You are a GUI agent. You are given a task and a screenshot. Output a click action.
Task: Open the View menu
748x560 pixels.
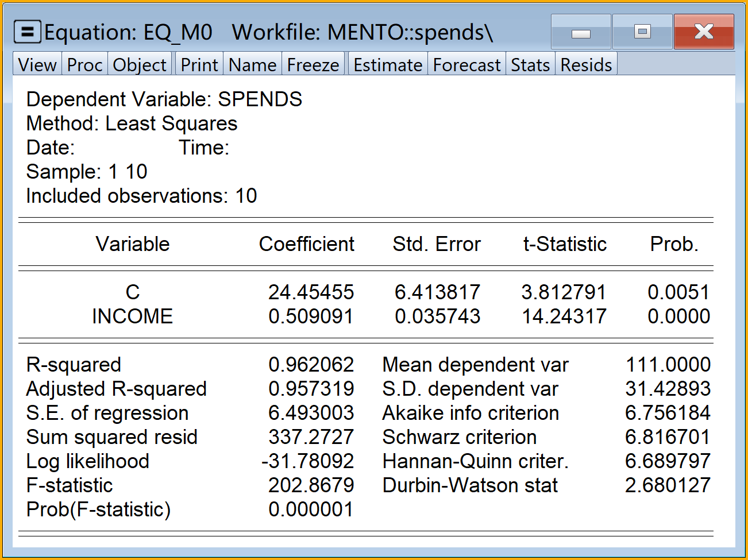pos(37,65)
